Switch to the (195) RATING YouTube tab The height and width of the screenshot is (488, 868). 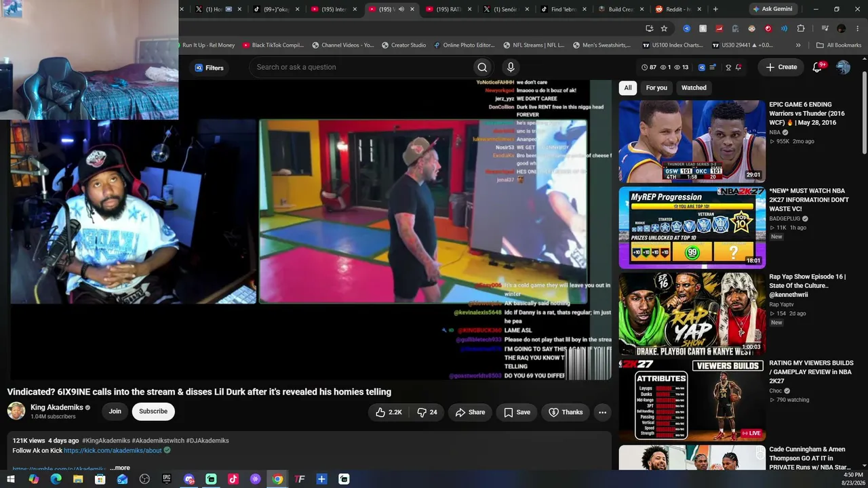447,9
